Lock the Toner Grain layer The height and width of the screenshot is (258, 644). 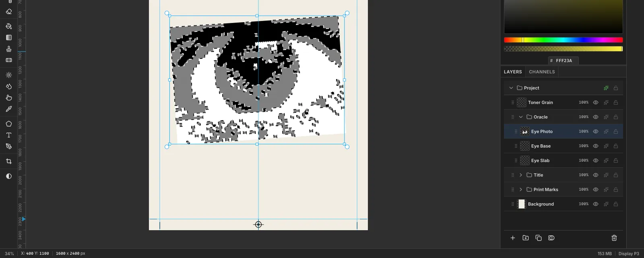tap(616, 102)
